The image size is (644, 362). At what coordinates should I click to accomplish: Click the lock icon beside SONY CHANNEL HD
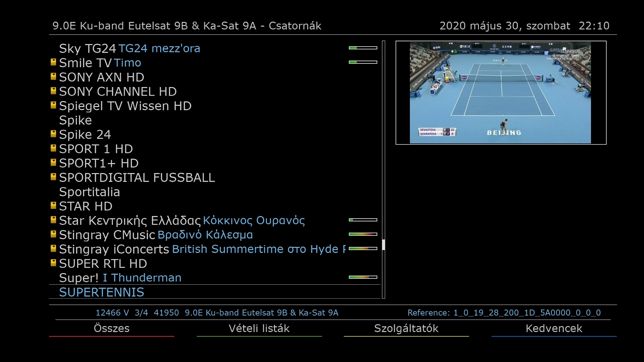(53, 91)
